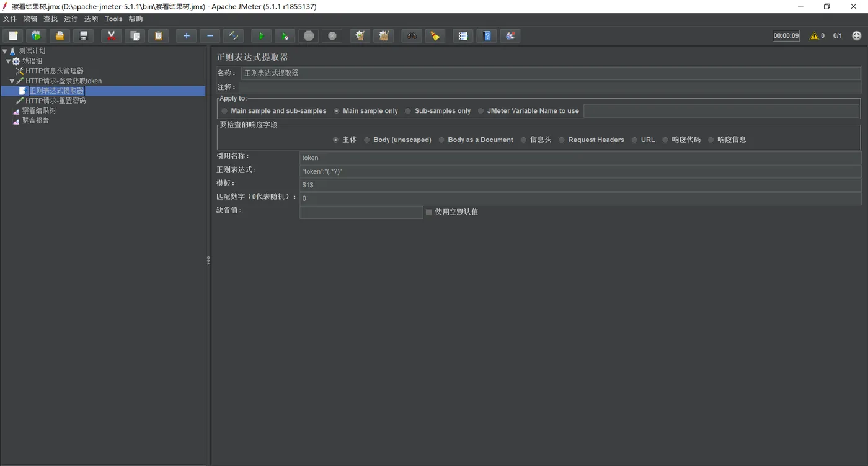Open the 帮助 menu
The image size is (868, 466).
tap(136, 19)
